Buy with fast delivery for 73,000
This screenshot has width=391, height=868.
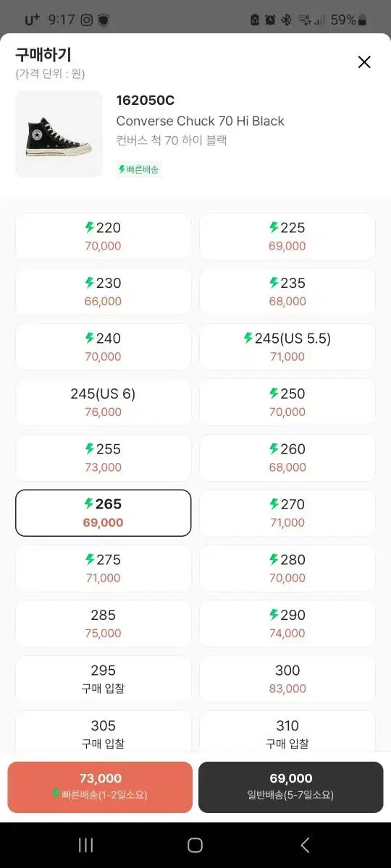click(100, 787)
